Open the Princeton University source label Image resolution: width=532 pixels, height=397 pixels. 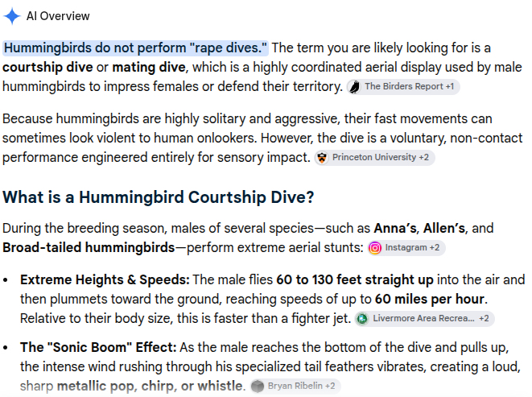[x=374, y=157]
